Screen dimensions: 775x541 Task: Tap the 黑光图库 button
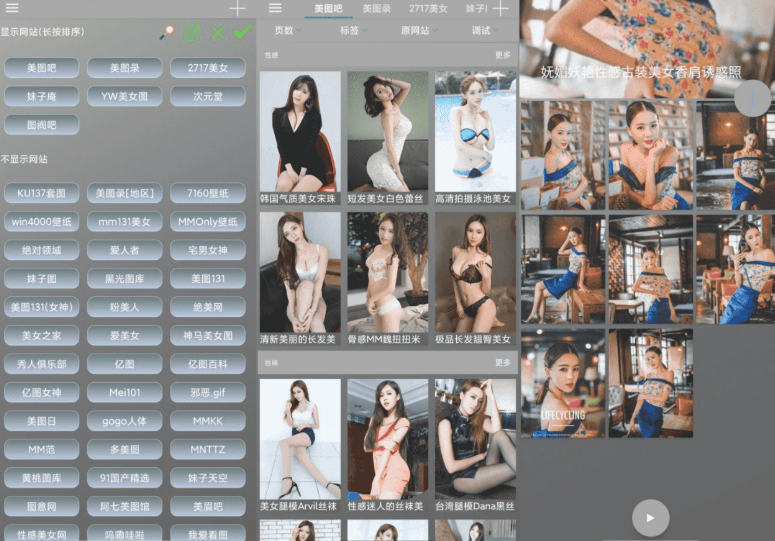tap(125, 279)
